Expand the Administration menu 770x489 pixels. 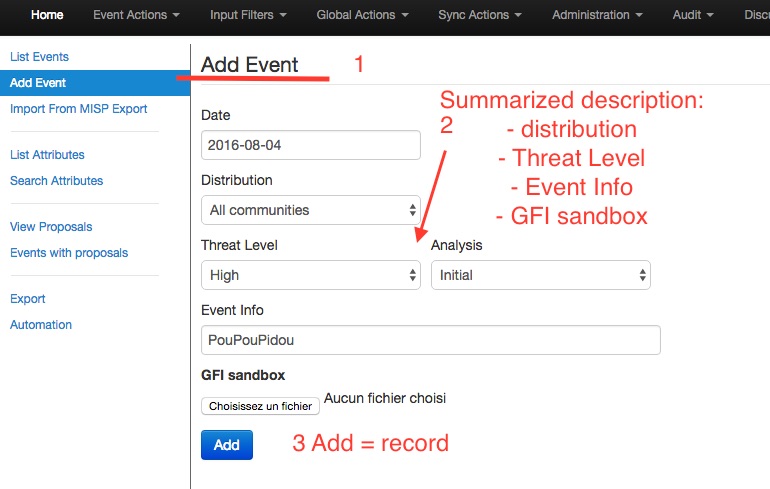click(x=597, y=15)
